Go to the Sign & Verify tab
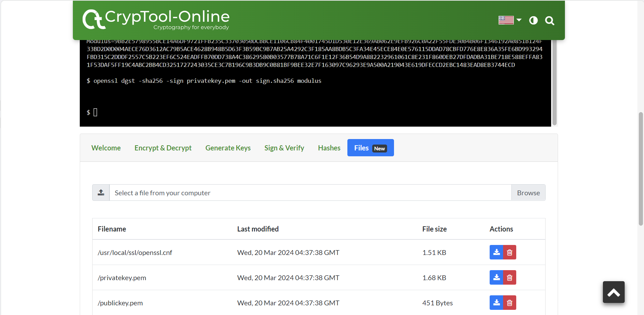The width and height of the screenshot is (644, 315). tap(284, 148)
